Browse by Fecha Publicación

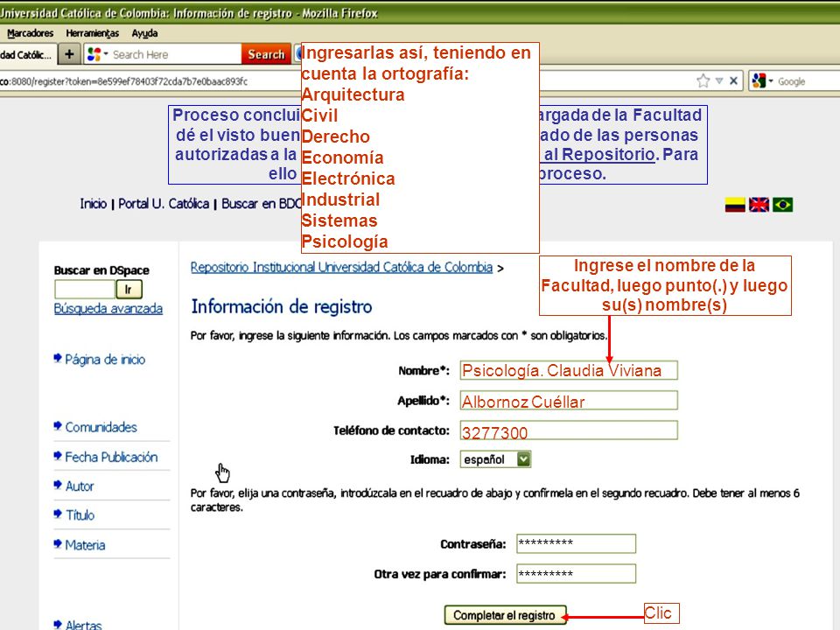coord(111,457)
